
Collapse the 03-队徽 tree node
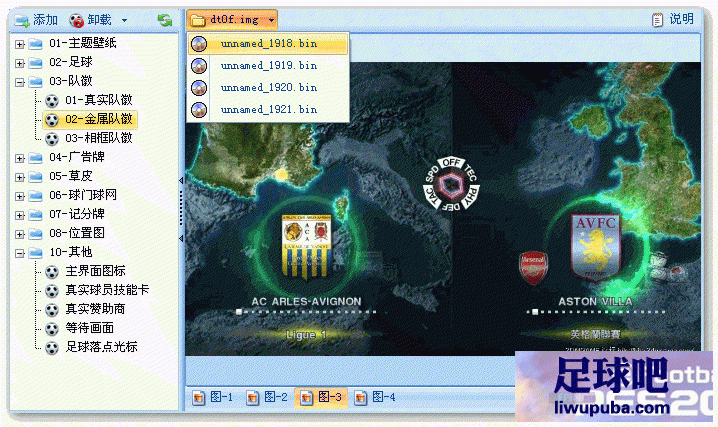click(20, 82)
